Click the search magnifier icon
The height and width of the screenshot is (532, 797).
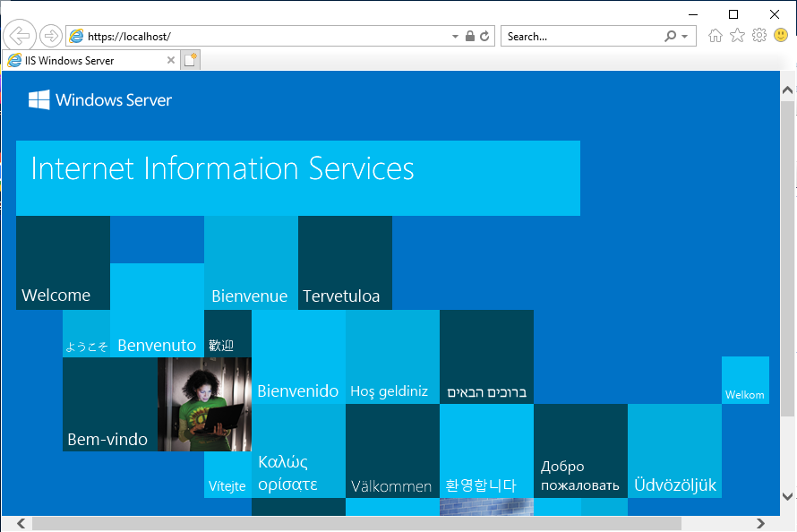(x=670, y=37)
